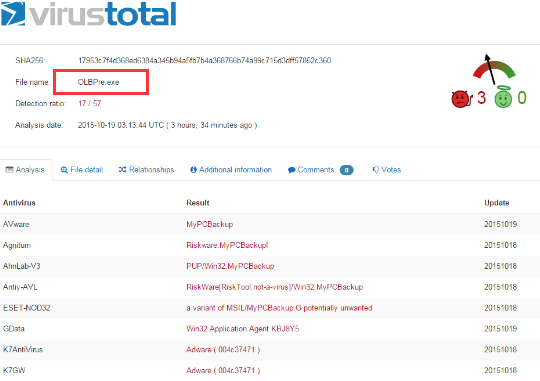Click the RiskWare[RiskTool:not-a-virus] result
The width and height of the screenshot is (540, 381).
[x=275, y=287]
